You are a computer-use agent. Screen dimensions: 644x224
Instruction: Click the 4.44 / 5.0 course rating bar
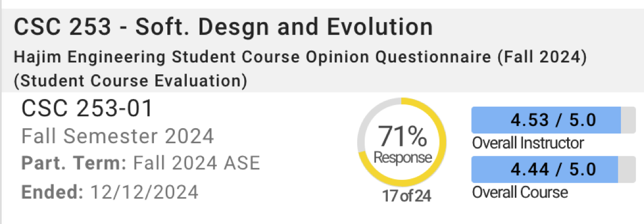point(546,170)
